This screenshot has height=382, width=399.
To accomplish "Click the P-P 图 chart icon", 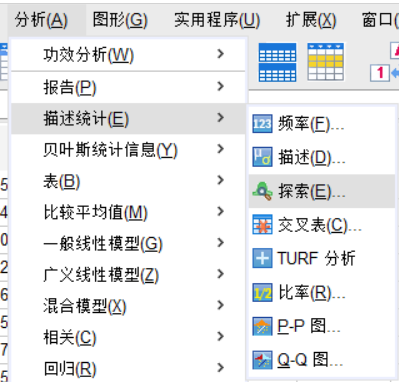I will [262, 326].
